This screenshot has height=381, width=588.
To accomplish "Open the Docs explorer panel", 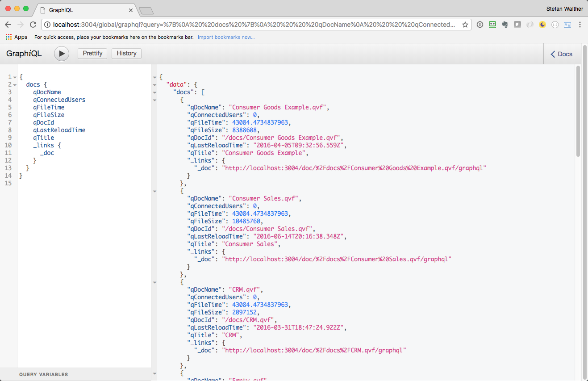I will pyautogui.click(x=561, y=54).
